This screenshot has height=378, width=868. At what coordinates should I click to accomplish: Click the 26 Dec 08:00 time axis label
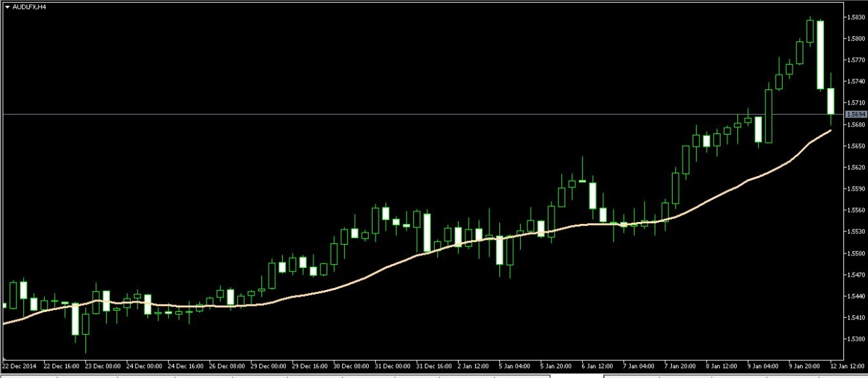tap(227, 366)
